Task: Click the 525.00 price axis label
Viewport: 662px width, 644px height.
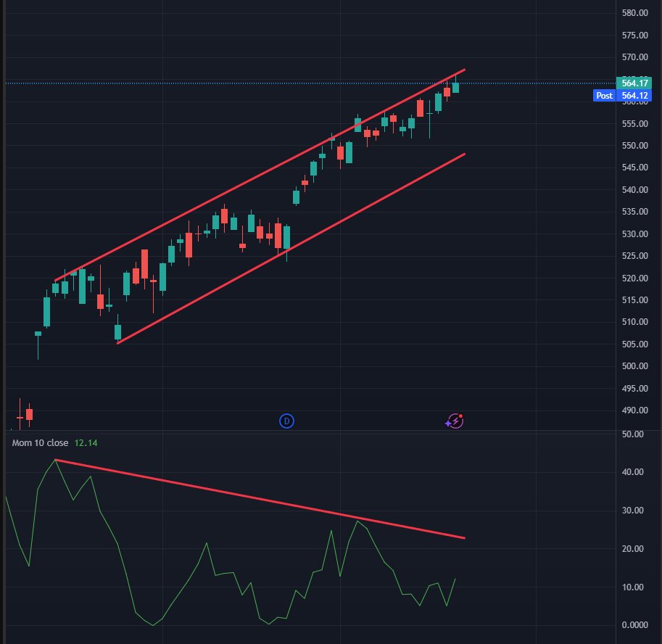Action: [634, 256]
